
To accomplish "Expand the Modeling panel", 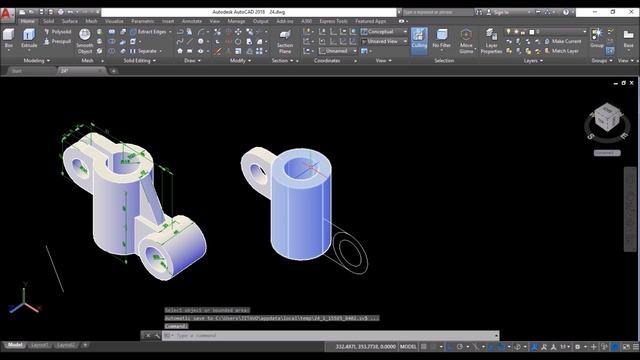I will pos(36,61).
